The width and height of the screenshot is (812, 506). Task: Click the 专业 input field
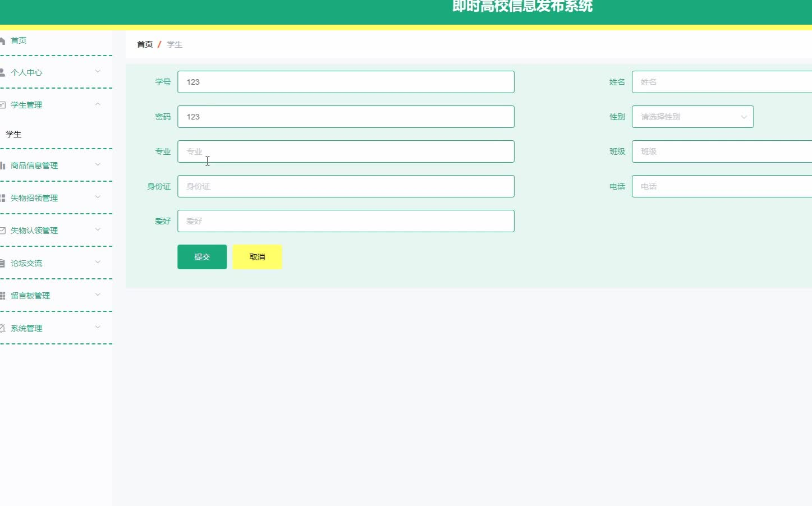pos(346,151)
